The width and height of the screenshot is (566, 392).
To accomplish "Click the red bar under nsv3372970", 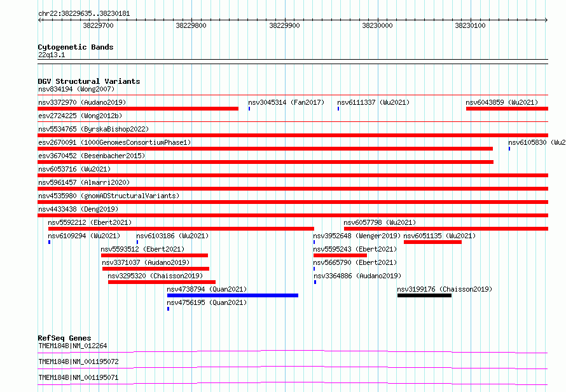I will [138, 109].
